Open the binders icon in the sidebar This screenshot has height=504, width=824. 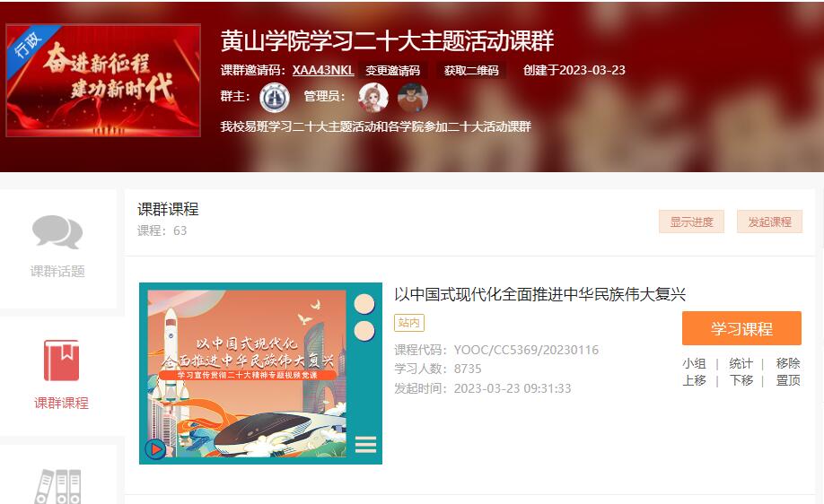coord(58,486)
